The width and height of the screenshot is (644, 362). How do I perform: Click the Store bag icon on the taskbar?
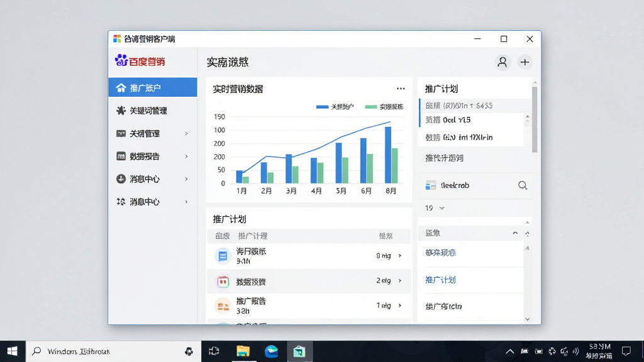click(299, 352)
